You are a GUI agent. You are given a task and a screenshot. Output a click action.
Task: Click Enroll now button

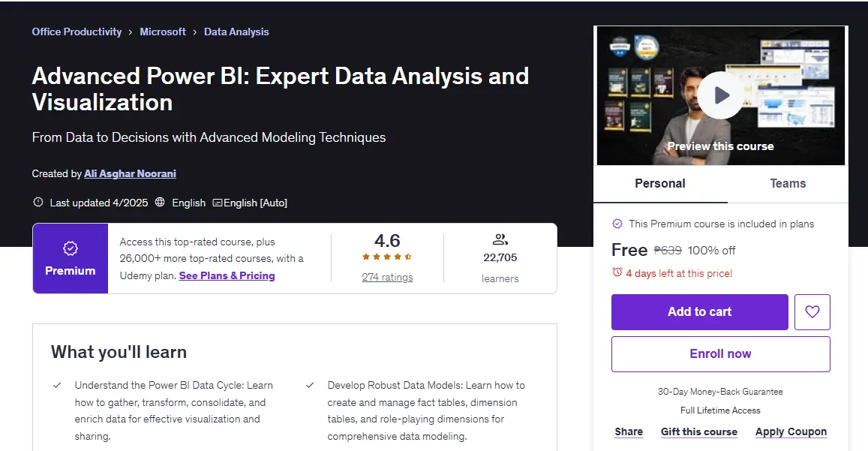click(x=721, y=354)
